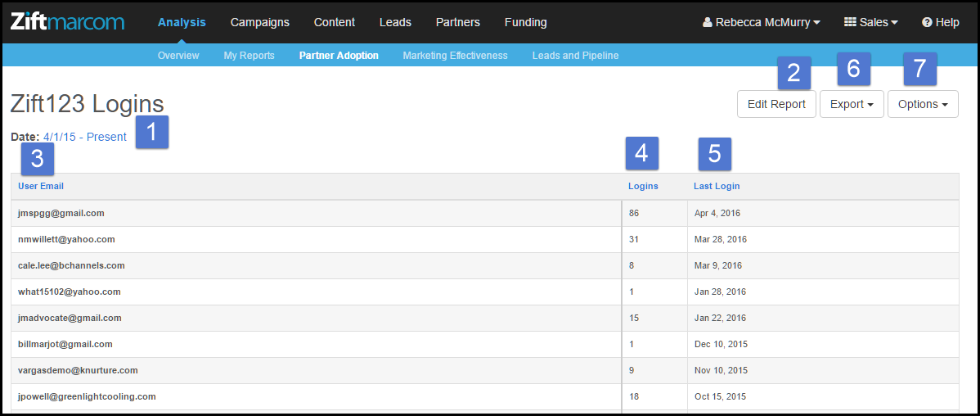Sort by the Last Login column
The image size is (980, 416).
[x=717, y=186]
